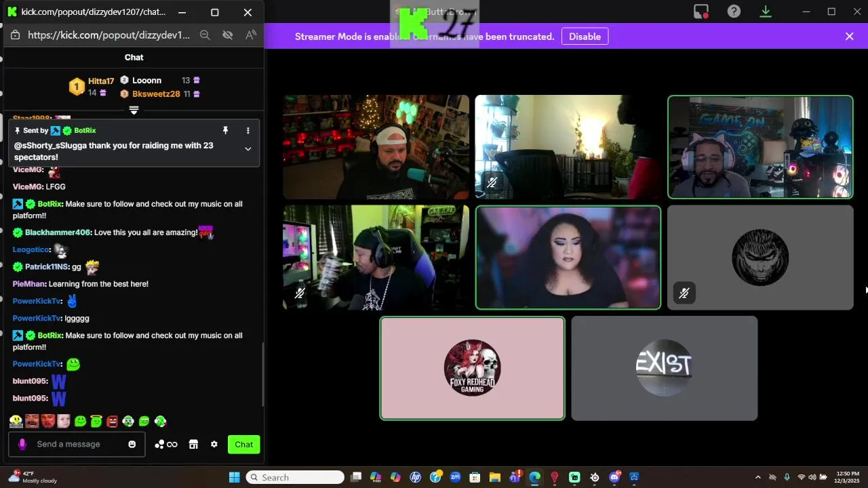Image resolution: width=868 pixels, height=488 pixels.
Task: Disable Streamer Mode in purple banner
Action: 585,37
